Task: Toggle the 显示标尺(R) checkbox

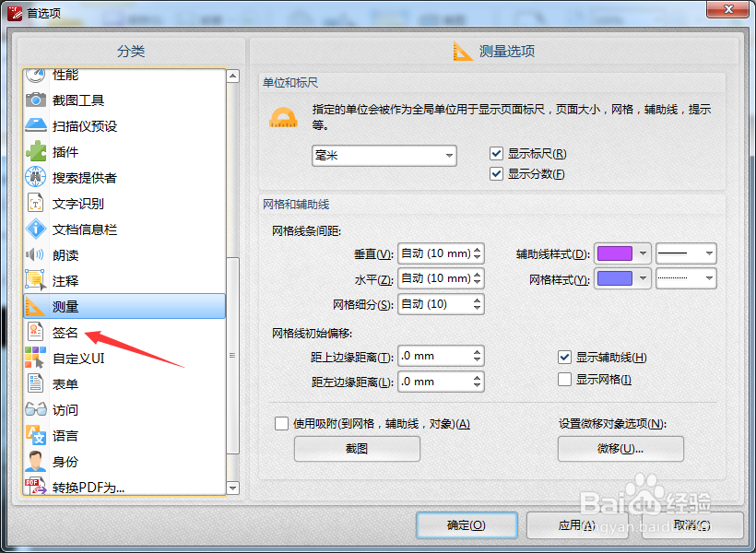Action: point(496,154)
